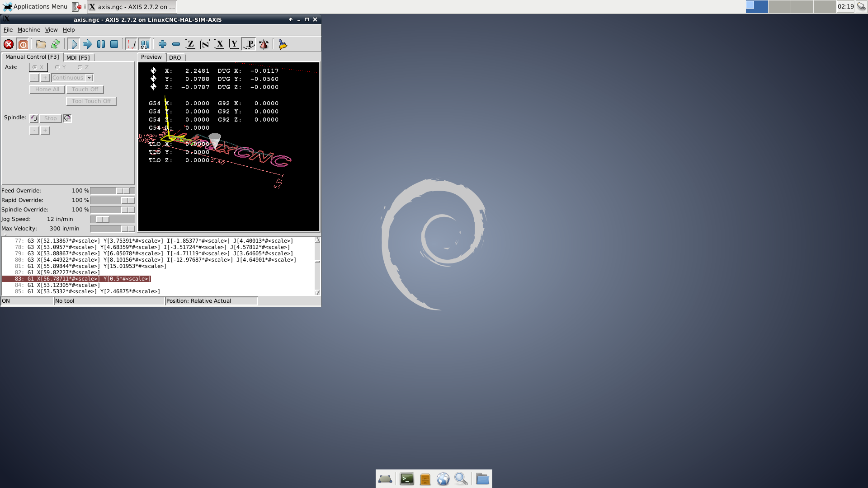Toggle optional pause M1 icon
868x488 pixels.
pos(145,44)
